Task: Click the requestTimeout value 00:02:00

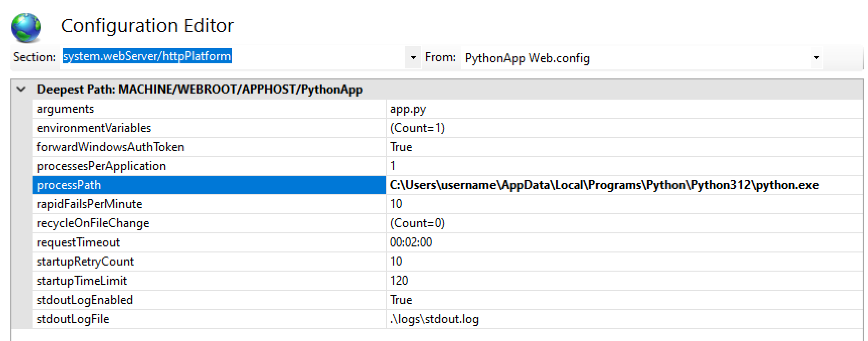Action: point(411,242)
